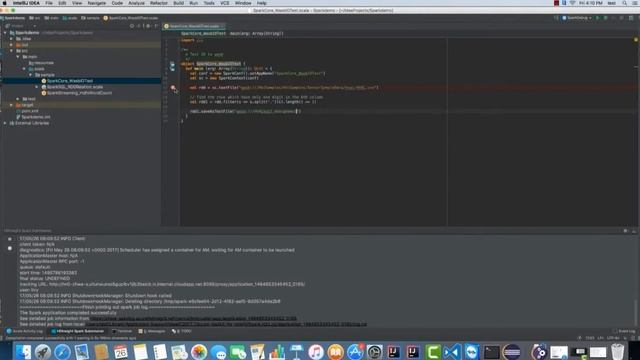Click the console vertical scrollbar
This screenshot has height=360, width=640.
coord(636,312)
